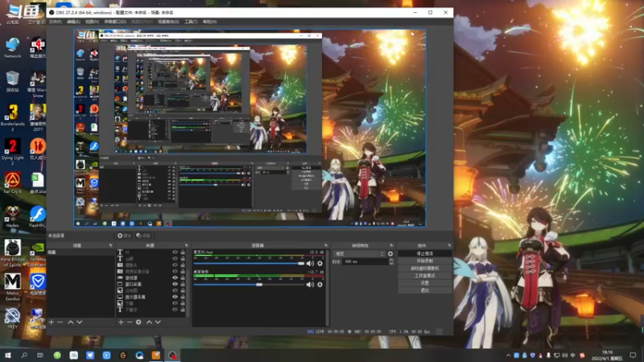Click 退出 exit button in Controls
The width and height of the screenshot is (644, 362).
[x=425, y=290]
